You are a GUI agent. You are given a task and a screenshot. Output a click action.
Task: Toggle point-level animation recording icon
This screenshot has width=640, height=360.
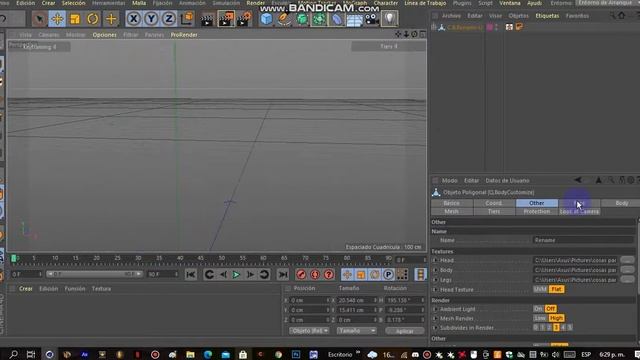(x=402, y=274)
